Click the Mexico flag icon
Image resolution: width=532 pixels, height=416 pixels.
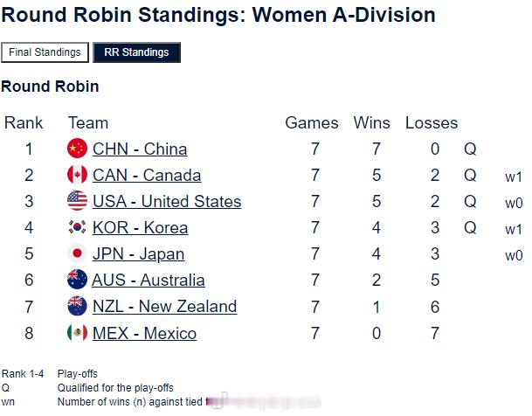[78, 333]
